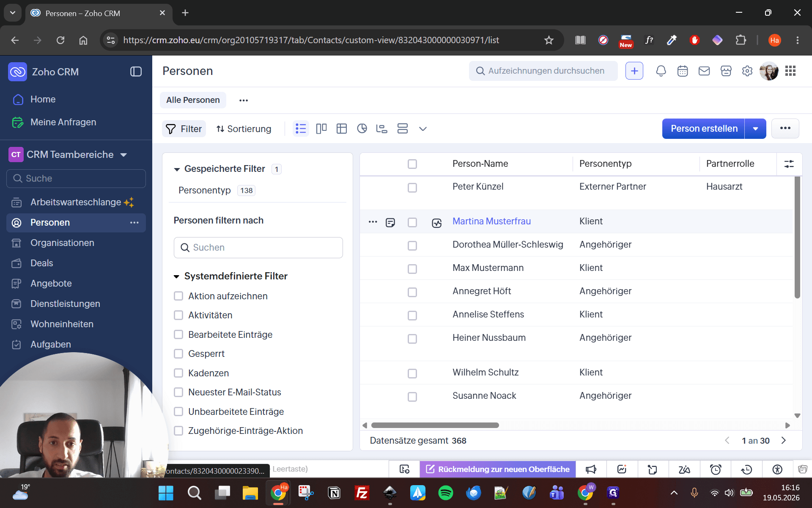Select all rows header checkbox
This screenshot has width=812, height=508.
coord(412,164)
